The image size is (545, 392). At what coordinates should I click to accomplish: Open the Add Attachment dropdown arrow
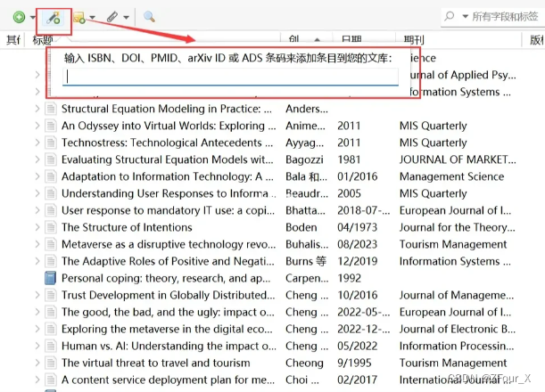[x=126, y=17]
